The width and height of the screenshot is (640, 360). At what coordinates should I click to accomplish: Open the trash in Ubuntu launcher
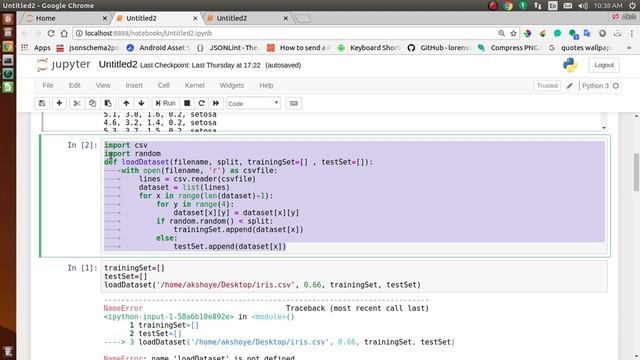8,351
